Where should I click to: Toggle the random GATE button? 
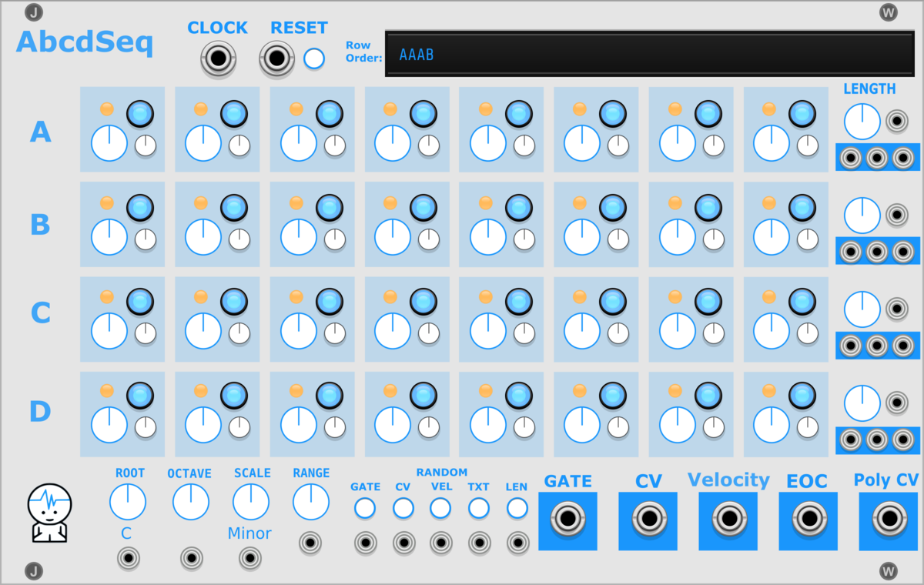pos(365,508)
